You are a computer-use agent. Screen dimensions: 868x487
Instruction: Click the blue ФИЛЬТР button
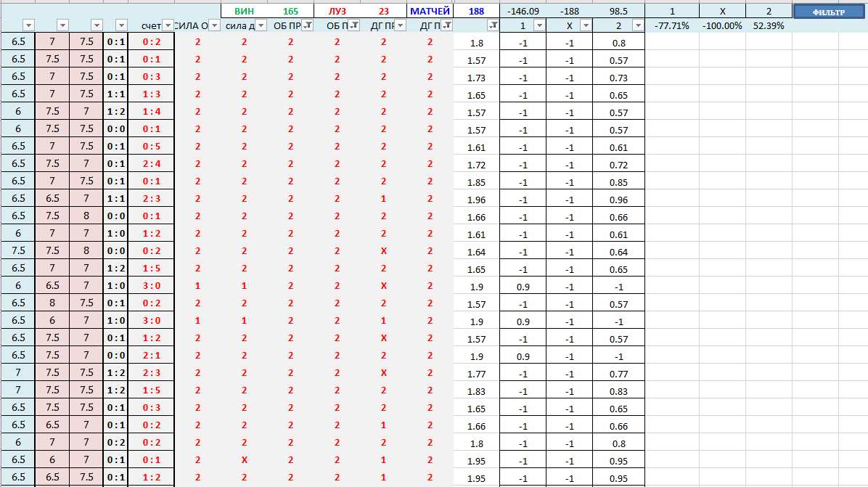[829, 12]
